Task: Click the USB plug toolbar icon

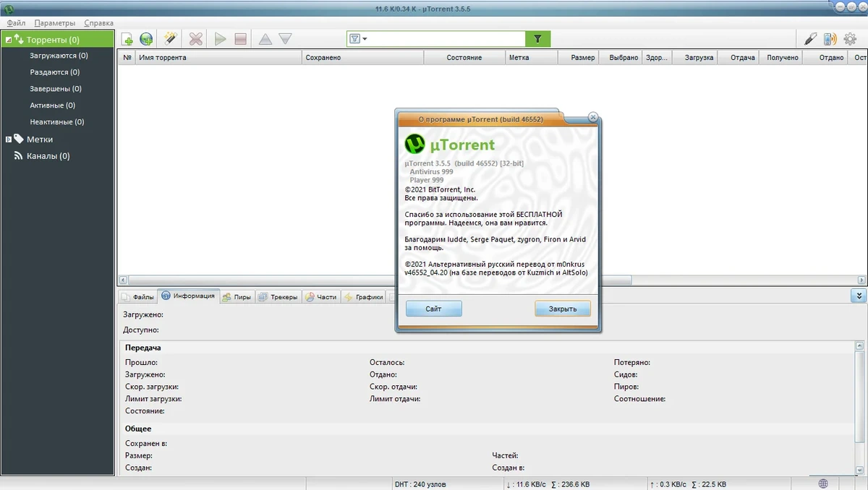Action: pos(812,39)
